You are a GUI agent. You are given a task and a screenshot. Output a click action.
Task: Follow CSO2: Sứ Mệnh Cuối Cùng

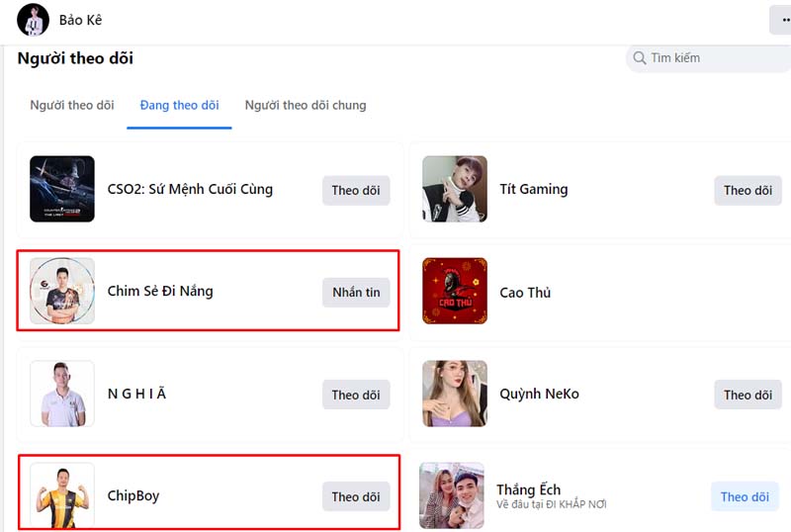pyautogui.click(x=356, y=190)
